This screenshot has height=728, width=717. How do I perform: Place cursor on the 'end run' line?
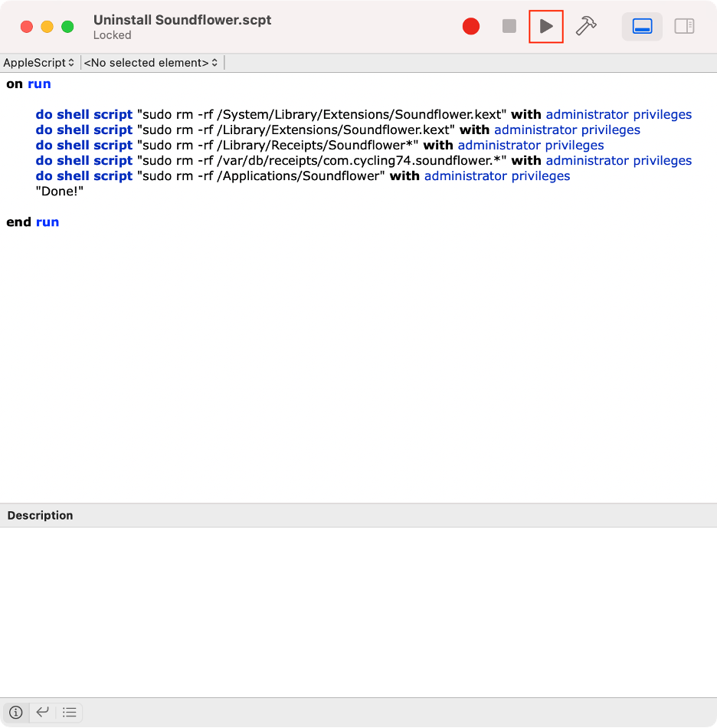tap(32, 222)
